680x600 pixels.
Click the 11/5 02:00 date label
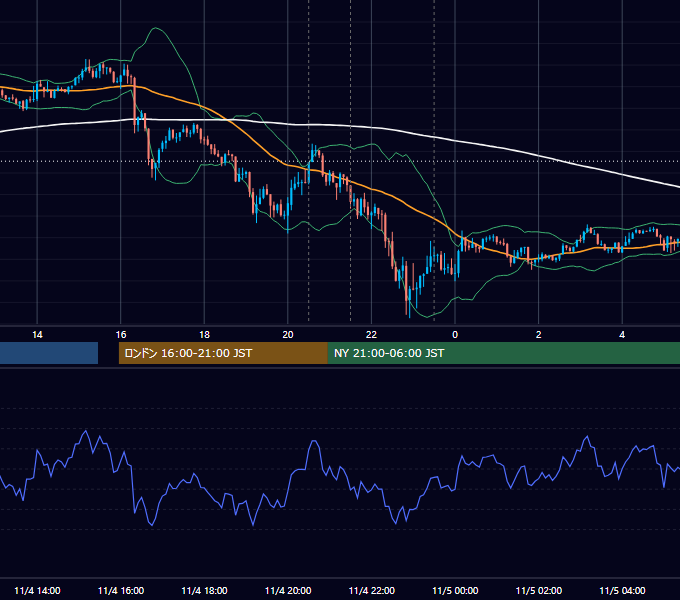tap(539, 590)
